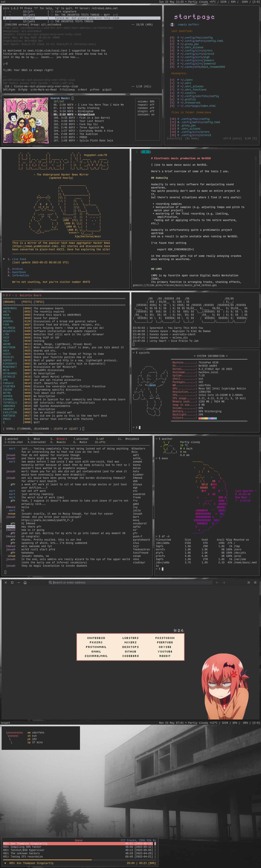Screen dimensions: 261x868
Task: Open the UNITEDBSD link on the start page
Action: coord(96,638)
